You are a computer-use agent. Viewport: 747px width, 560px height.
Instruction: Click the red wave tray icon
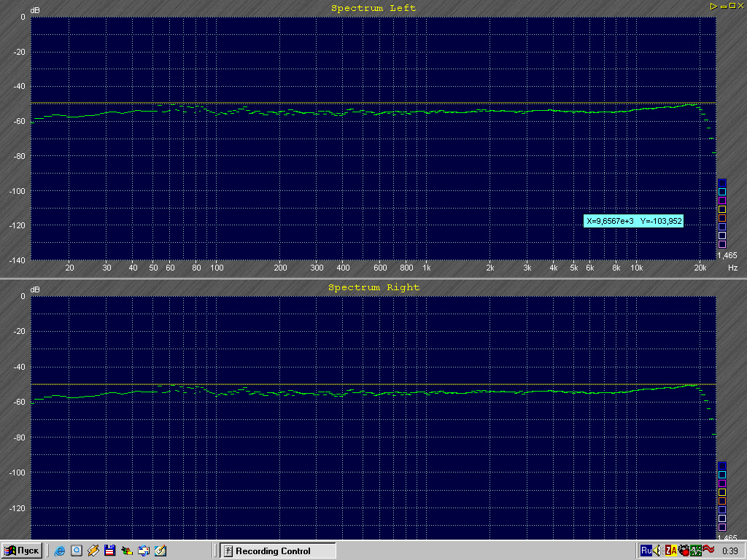click(708, 550)
